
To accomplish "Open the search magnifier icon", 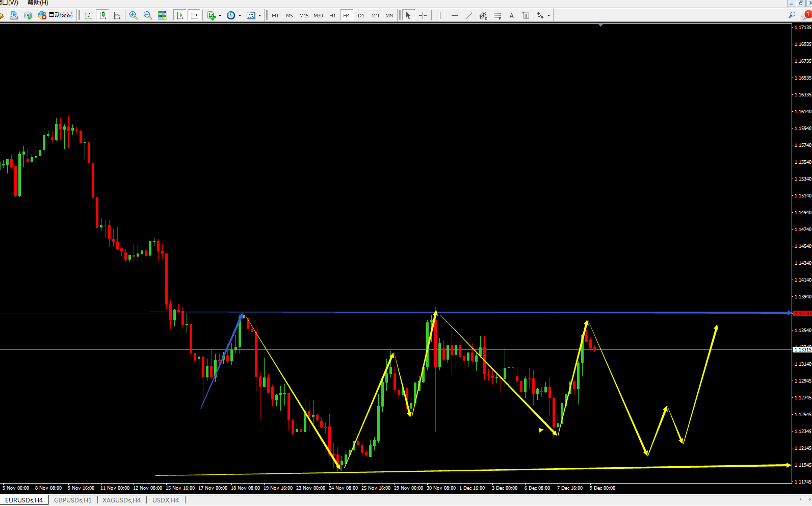I will [792, 15].
